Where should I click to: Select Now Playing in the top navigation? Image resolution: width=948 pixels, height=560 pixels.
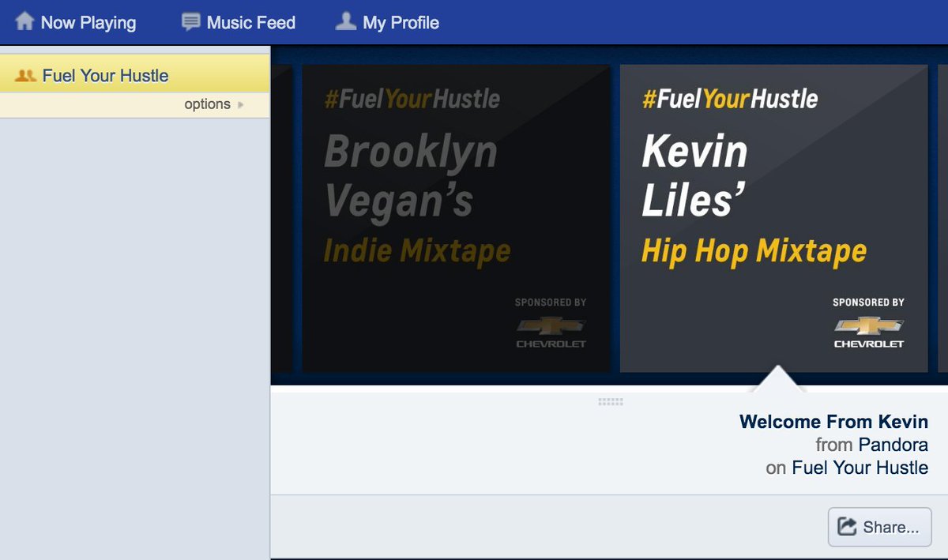(88, 22)
